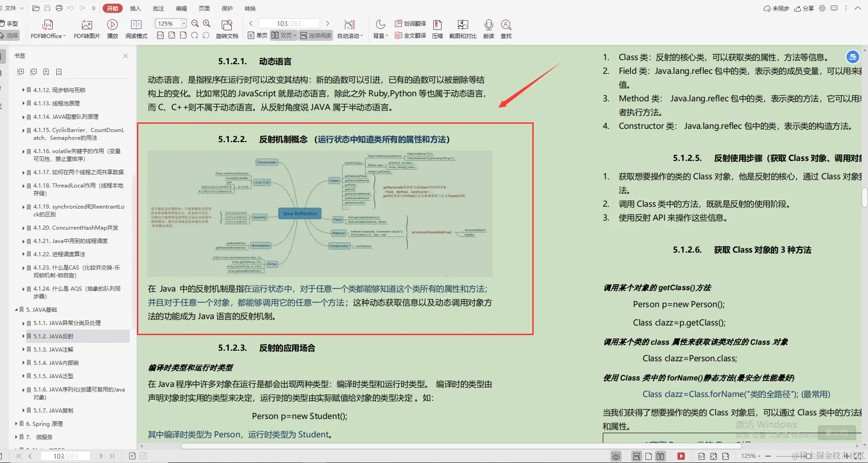Click the 旋转文档 rotate document icon
Image resolution: width=868 pixels, height=463 pixels.
click(x=227, y=28)
